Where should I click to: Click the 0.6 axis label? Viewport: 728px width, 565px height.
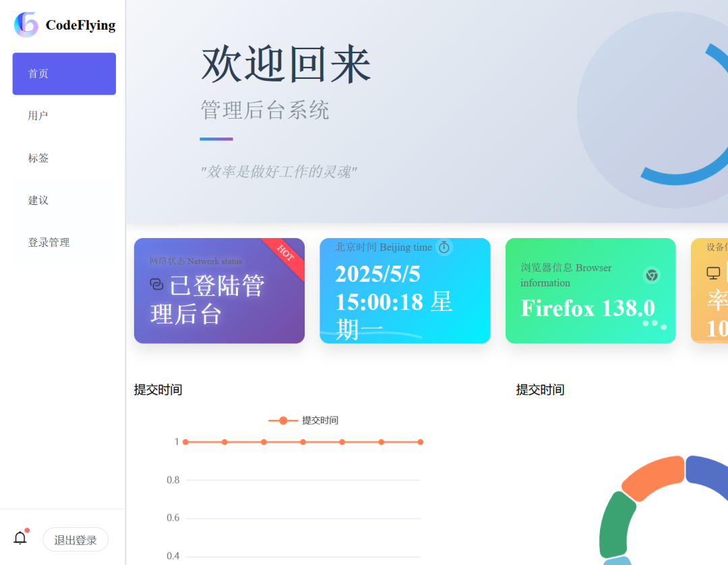click(x=173, y=518)
